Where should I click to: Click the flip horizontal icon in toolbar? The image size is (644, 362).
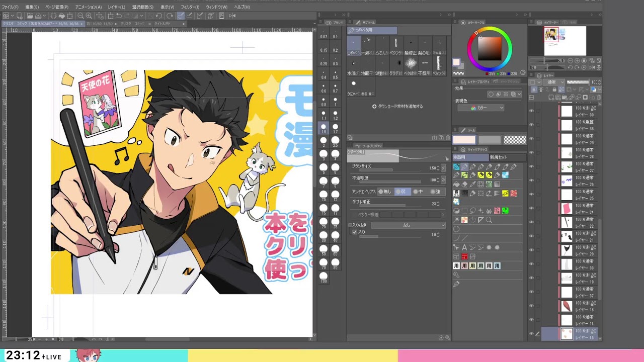pos(232,16)
